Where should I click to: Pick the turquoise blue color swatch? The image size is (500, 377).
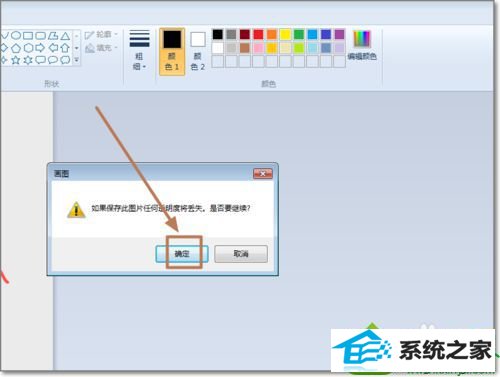pyautogui.click(x=312, y=34)
